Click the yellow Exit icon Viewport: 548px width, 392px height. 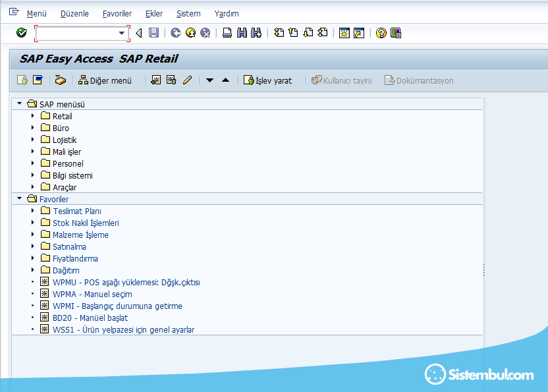190,33
